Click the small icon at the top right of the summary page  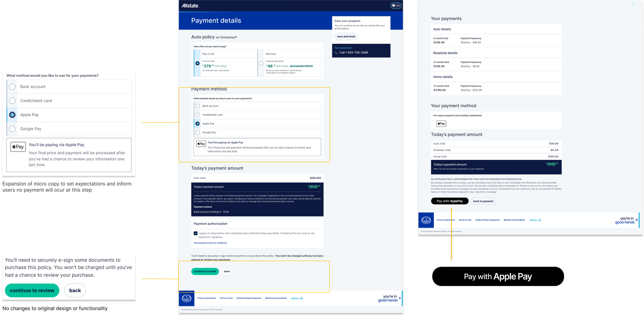click(x=634, y=5)
